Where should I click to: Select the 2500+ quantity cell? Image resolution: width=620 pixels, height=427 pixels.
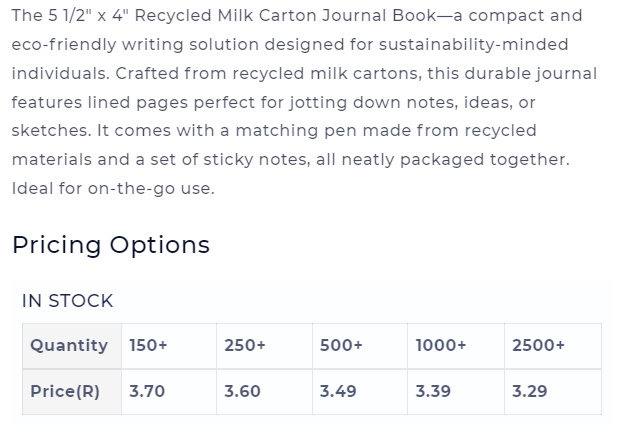point(553,346)
